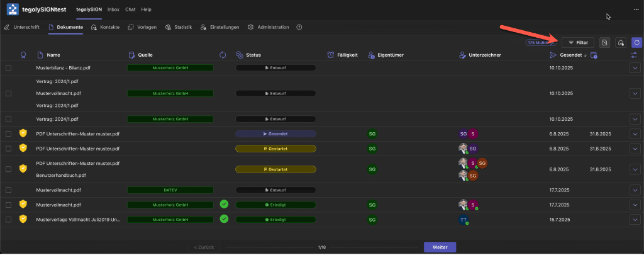Expand the dropdown on the Gesendet status row

[635, 133]
